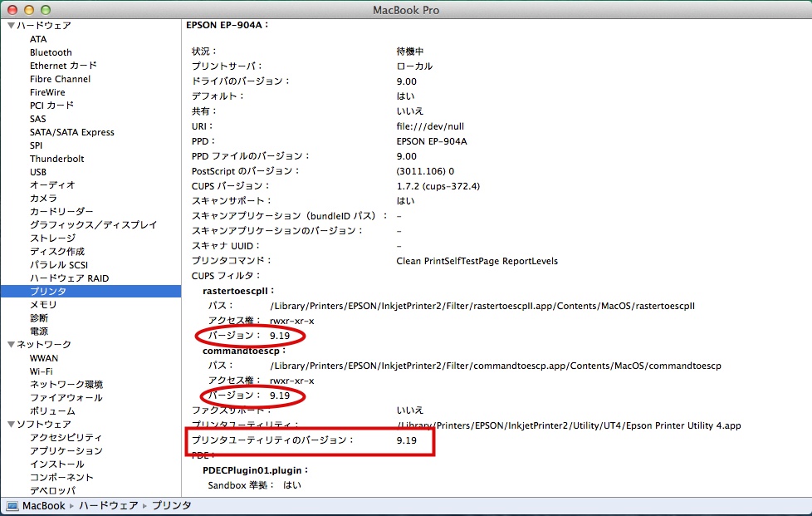The height and width of the screenshot is (516, 812).
Task: Click the MacBook Pro window title
Action: point(406,10)
